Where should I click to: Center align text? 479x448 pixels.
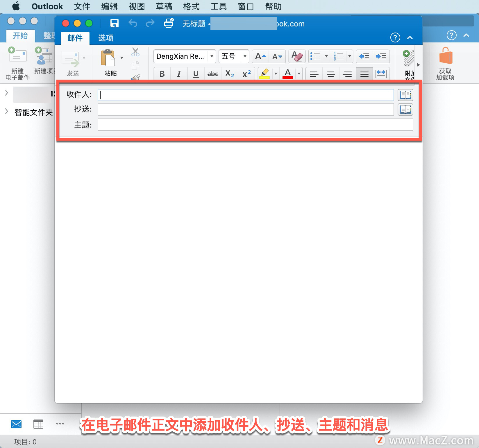click(330, 74)
